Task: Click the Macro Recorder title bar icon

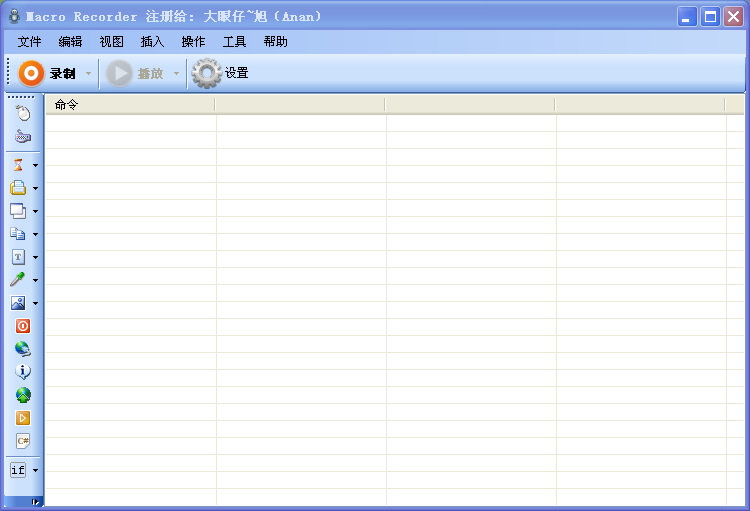Action: [14, 16]
